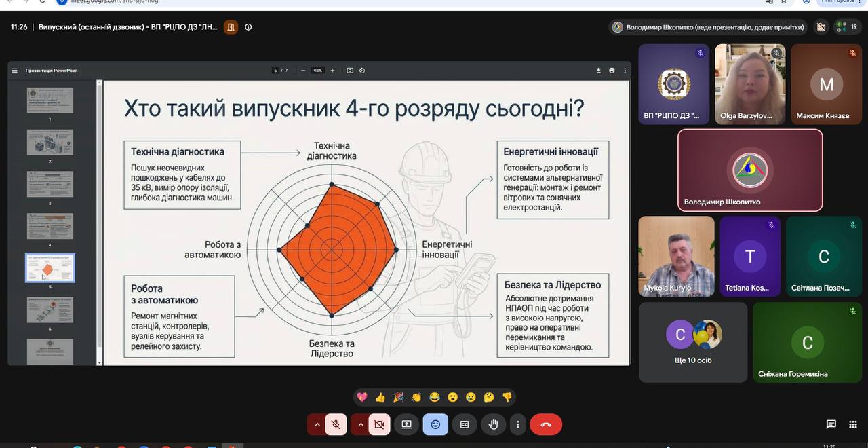The height and width of the screenshot is (448, 868).
Task: Open more options three-dot menu in call bar
Action: coord(518,424)
